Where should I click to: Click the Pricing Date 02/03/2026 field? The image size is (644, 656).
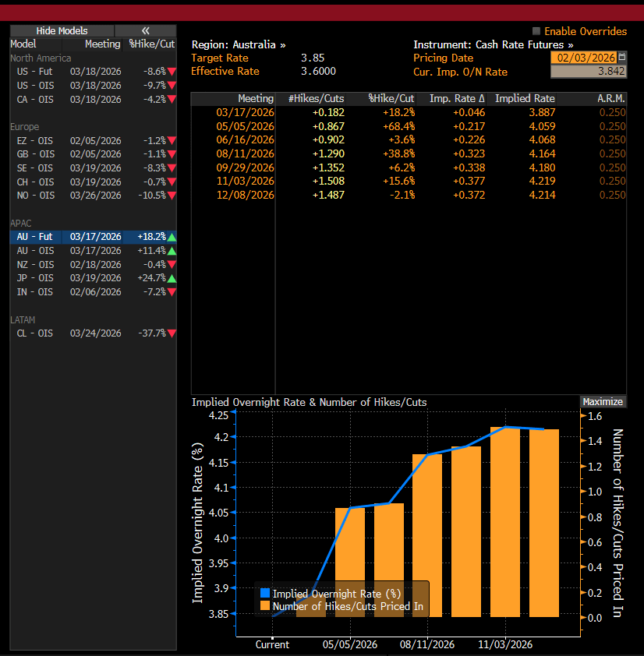583,58
